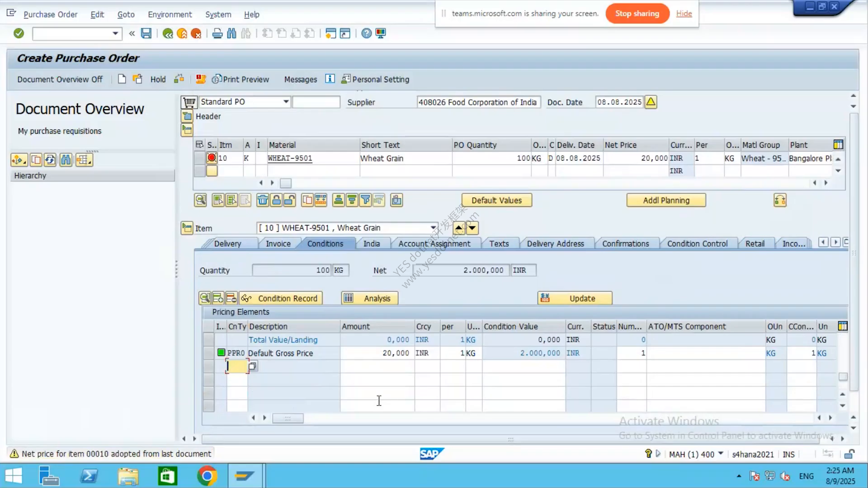The image size is (868, 488).
Task: Click the Update button in conditions
Action: click(x=575, y=298)
